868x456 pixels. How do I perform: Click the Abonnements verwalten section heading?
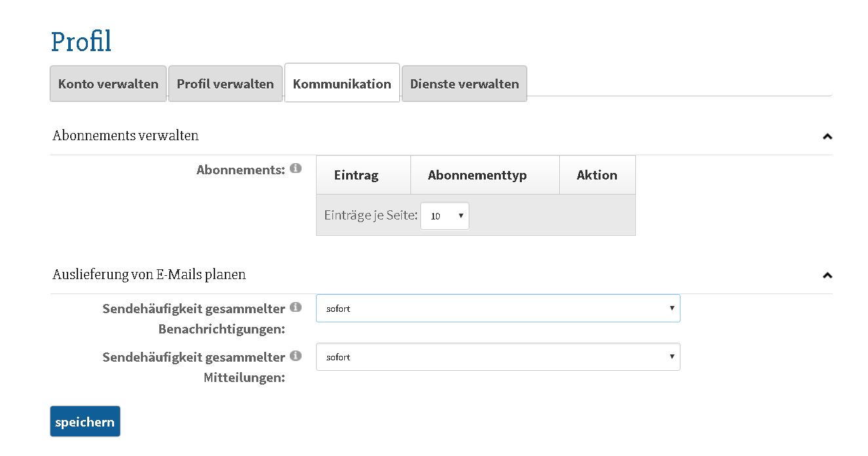[x=126, y=136]
